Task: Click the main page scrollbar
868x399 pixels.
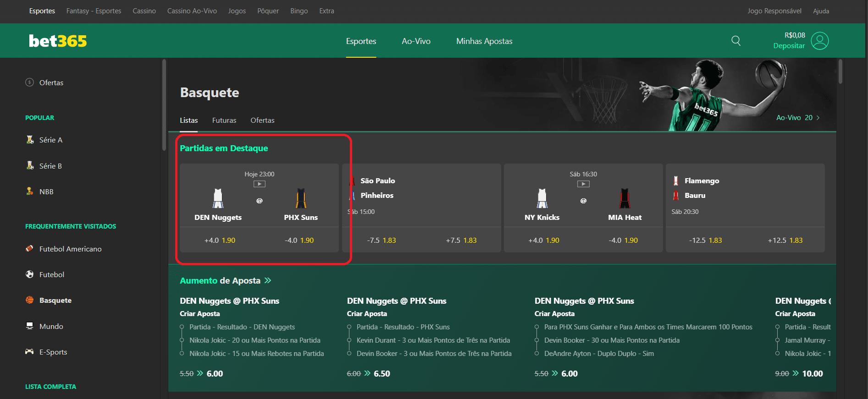Action: 840,71
